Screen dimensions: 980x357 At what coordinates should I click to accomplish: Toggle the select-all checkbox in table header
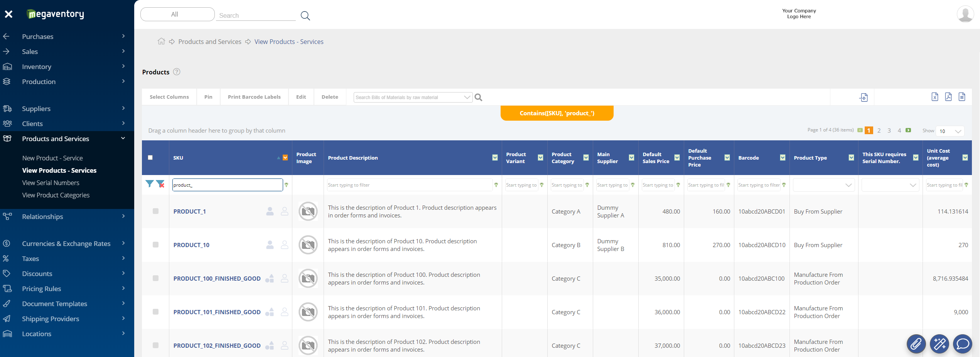point(150,158)
